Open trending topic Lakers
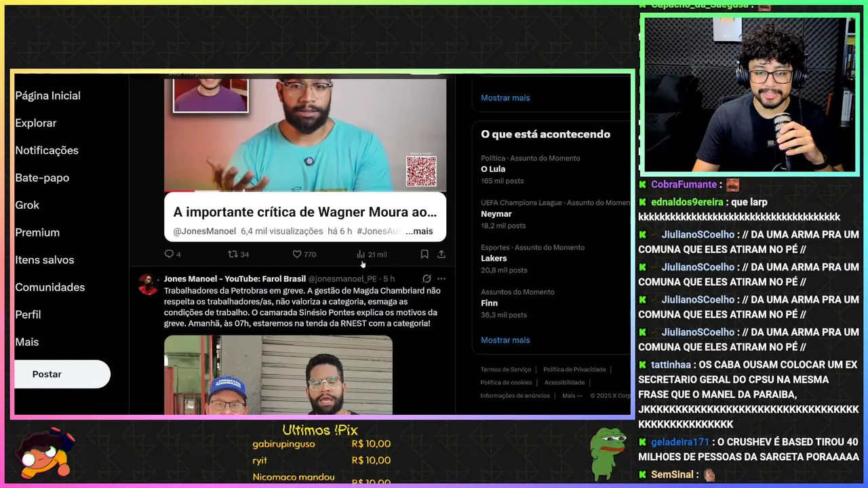The image size is (868, 488). click(x=494, y=258)
